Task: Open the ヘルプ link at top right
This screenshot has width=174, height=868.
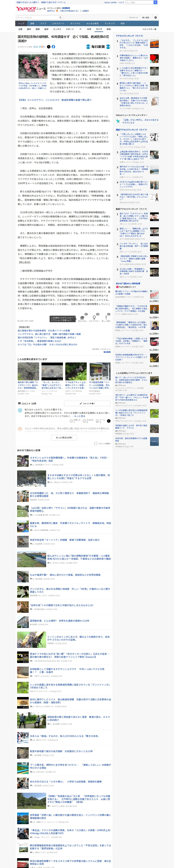Action: coord(121,2)
